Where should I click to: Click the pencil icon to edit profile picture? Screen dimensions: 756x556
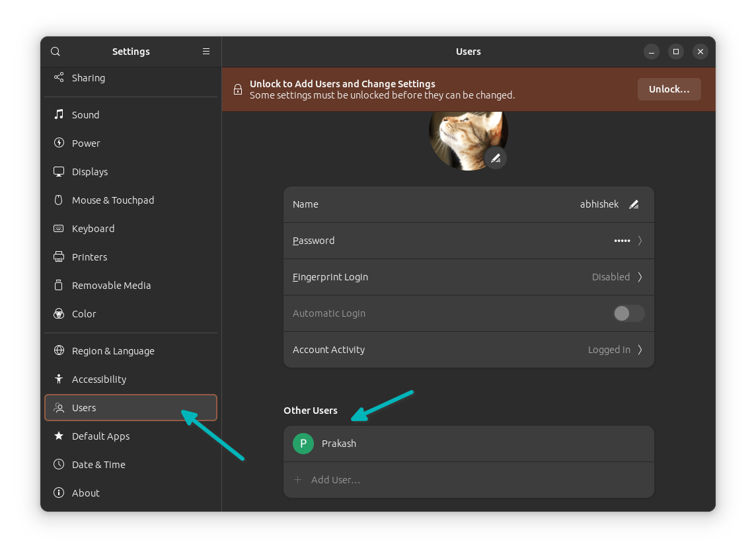point(496,158)
